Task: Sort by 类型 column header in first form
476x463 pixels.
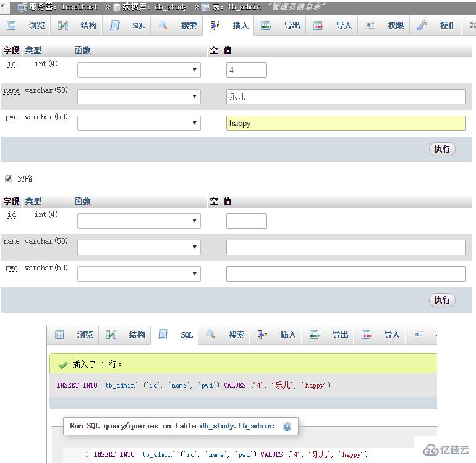Action: coord(33,50)
